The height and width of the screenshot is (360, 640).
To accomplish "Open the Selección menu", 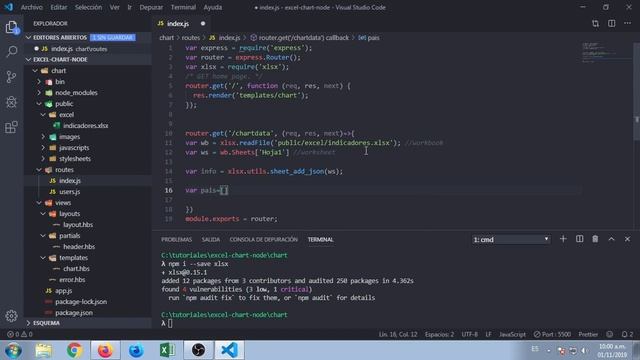I will (89, 7).
